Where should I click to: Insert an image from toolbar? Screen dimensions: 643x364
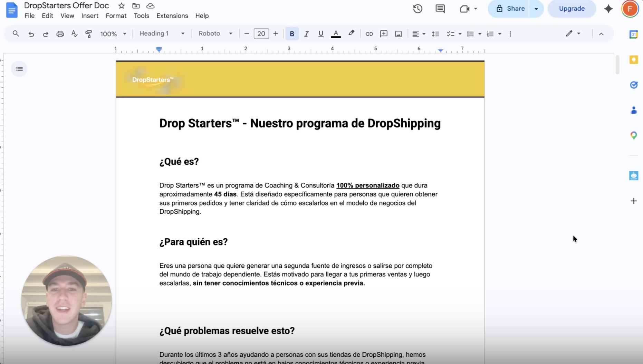[398, 34]
